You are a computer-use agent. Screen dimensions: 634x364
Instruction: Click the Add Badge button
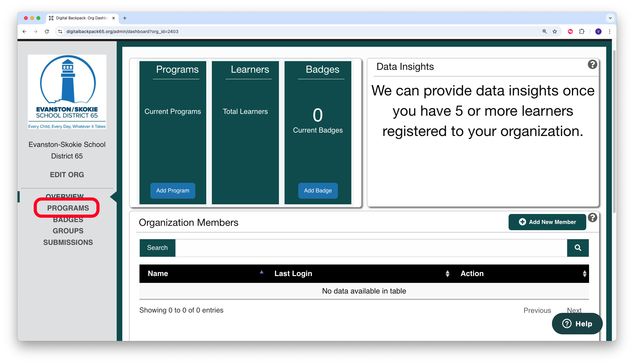(x=318, y=191)
